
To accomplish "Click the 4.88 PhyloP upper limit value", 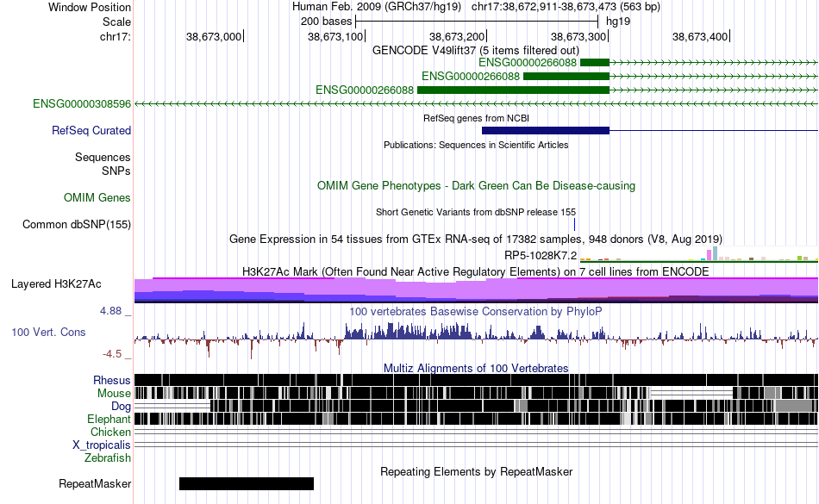I will click(110, 311).
